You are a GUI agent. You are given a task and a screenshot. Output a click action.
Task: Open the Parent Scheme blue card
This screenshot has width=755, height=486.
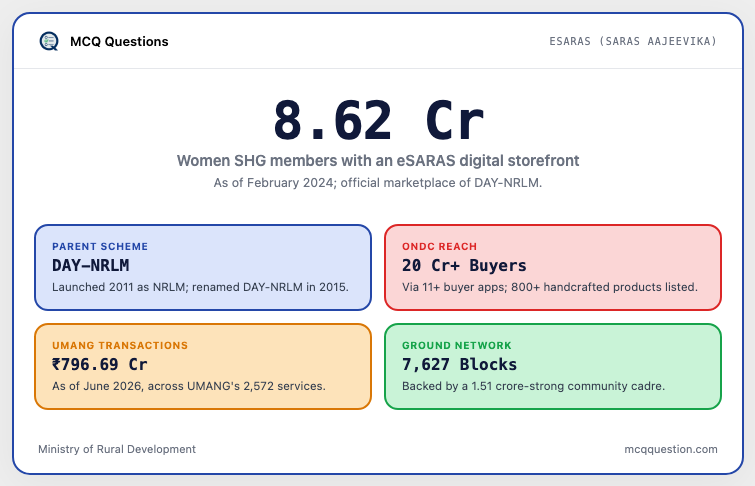[203, 267]
